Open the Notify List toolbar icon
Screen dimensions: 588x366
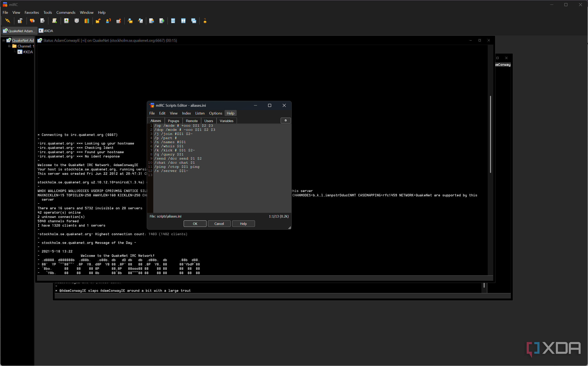click(152, 21)
